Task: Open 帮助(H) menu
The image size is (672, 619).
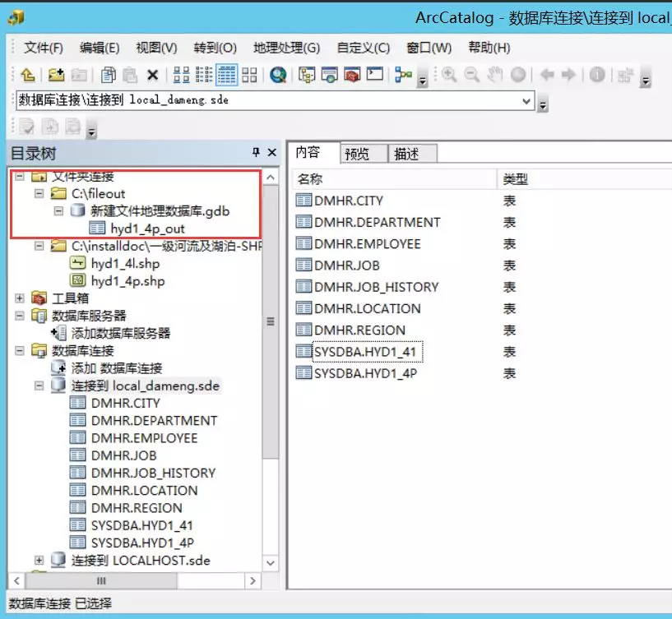Action: point(489,48)
